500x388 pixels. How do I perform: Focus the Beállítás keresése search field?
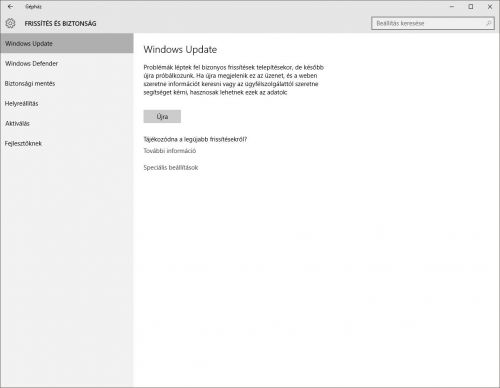pyautogui.click(x=433, y=23)
